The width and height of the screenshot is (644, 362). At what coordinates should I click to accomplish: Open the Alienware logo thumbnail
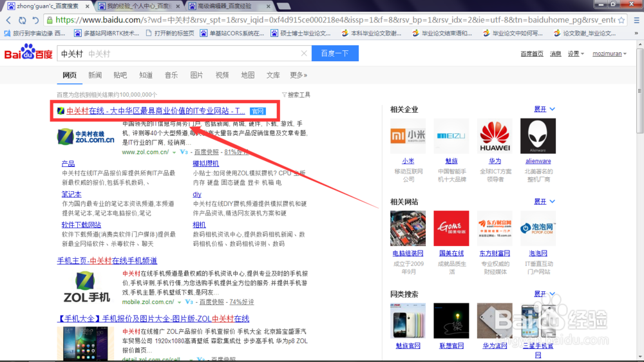click(538, 136)
